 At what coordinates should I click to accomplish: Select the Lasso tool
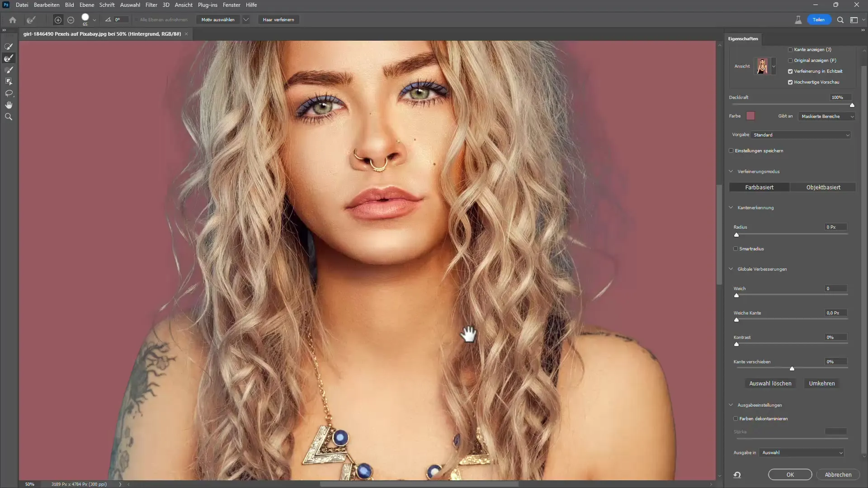click(x=9, y=94)
